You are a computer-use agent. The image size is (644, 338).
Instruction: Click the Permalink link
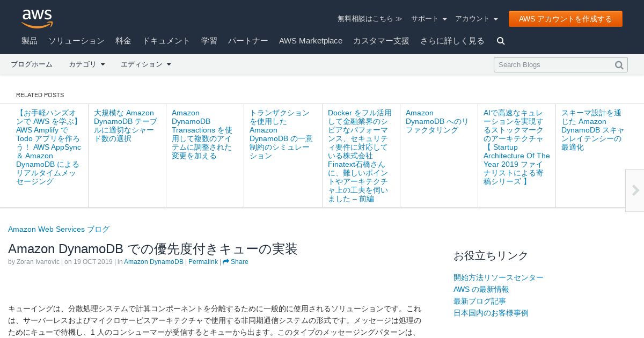pos(203,262)
